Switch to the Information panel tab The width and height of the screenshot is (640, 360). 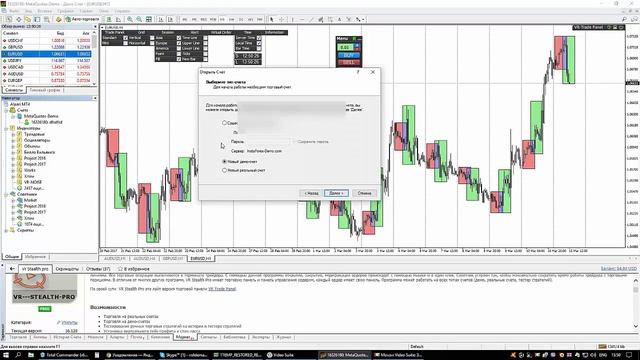coord(275,33)
